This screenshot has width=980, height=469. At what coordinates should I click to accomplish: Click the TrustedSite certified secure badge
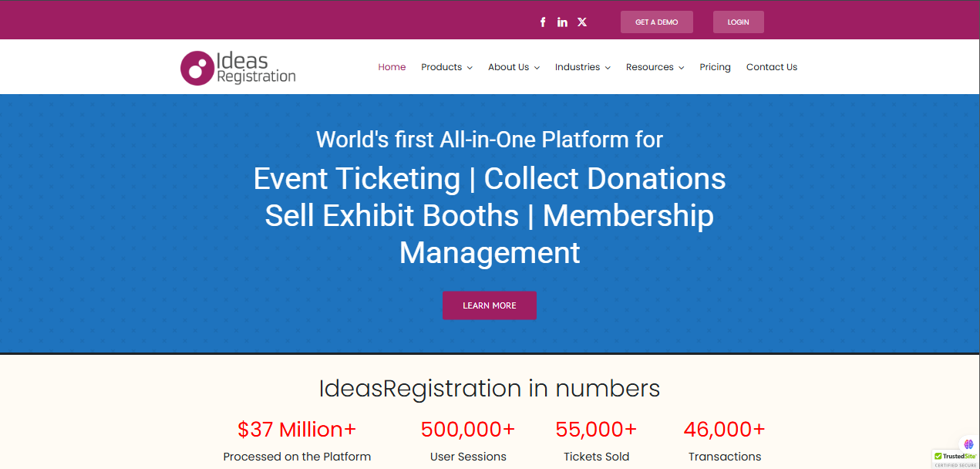pyautogui.click(x=955, y=459)
